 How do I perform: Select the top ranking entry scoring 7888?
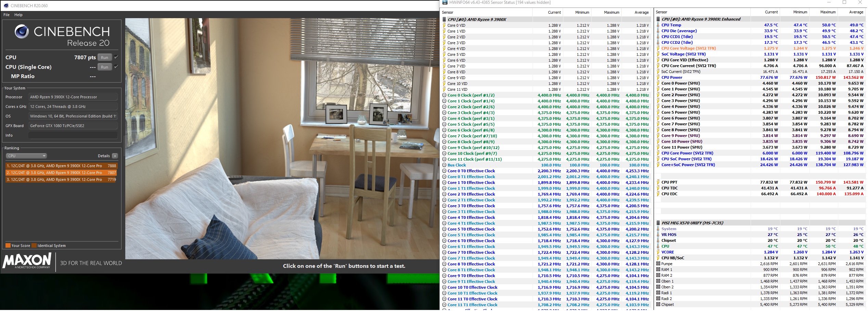61,166
